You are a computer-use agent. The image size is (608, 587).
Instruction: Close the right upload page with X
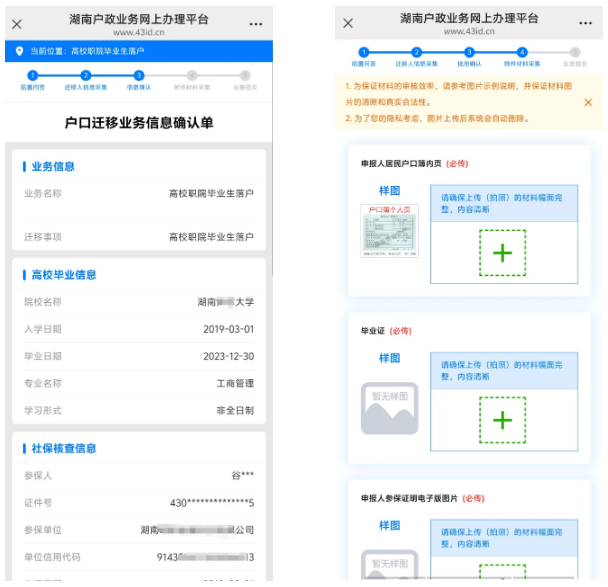point(348,24)
